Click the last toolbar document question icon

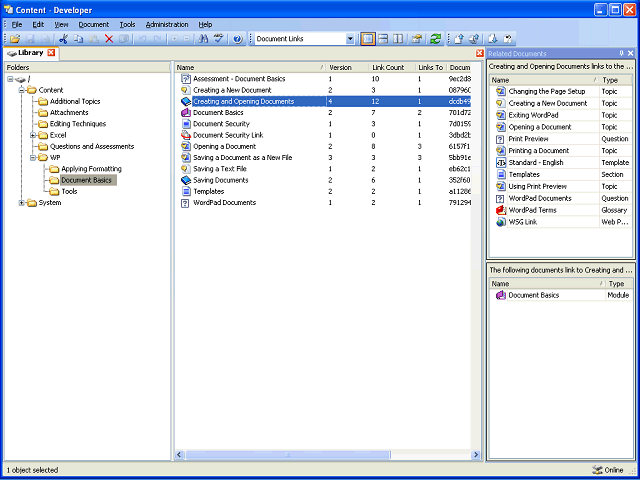[508, 39]
